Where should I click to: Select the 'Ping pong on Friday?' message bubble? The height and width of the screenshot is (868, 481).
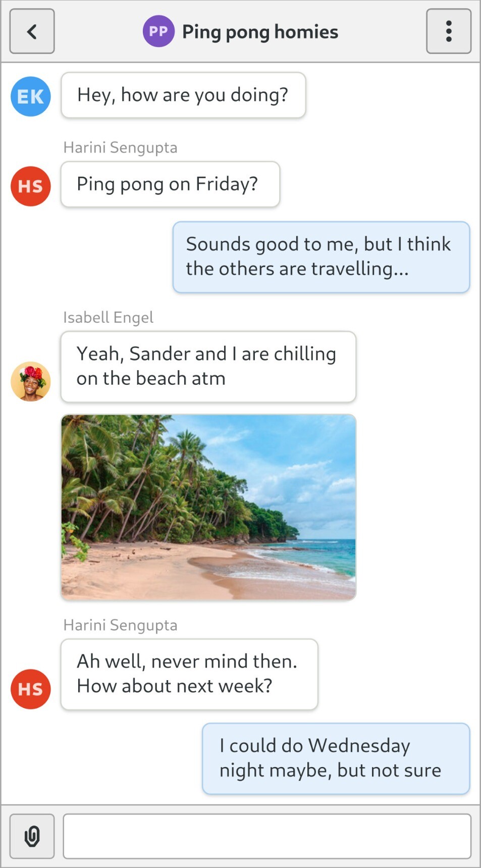170,184
